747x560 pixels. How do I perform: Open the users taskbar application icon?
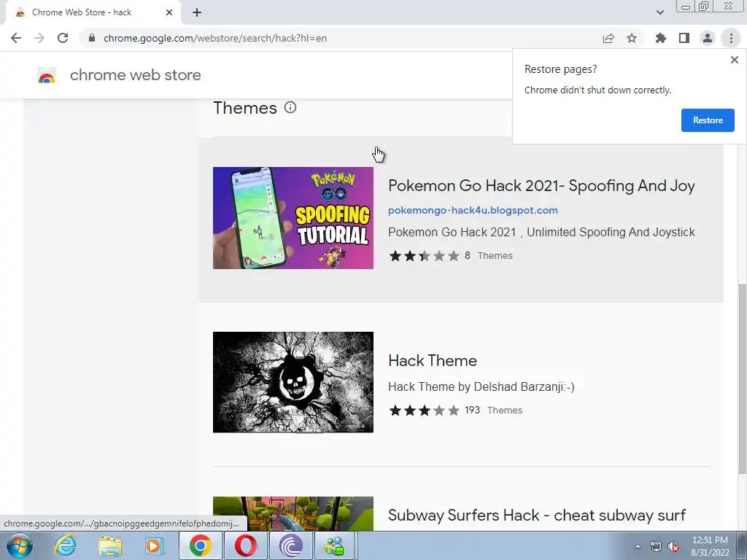pyautogui.click(x=335, y=545)
